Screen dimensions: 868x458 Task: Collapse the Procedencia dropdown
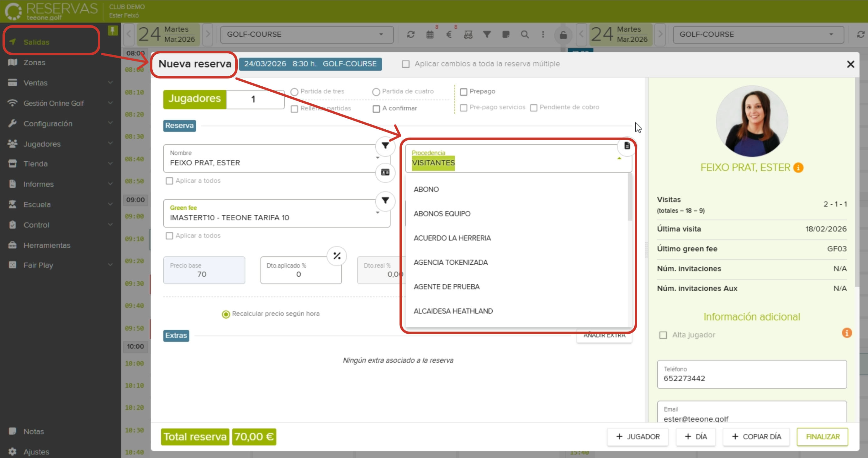(619, 158)
